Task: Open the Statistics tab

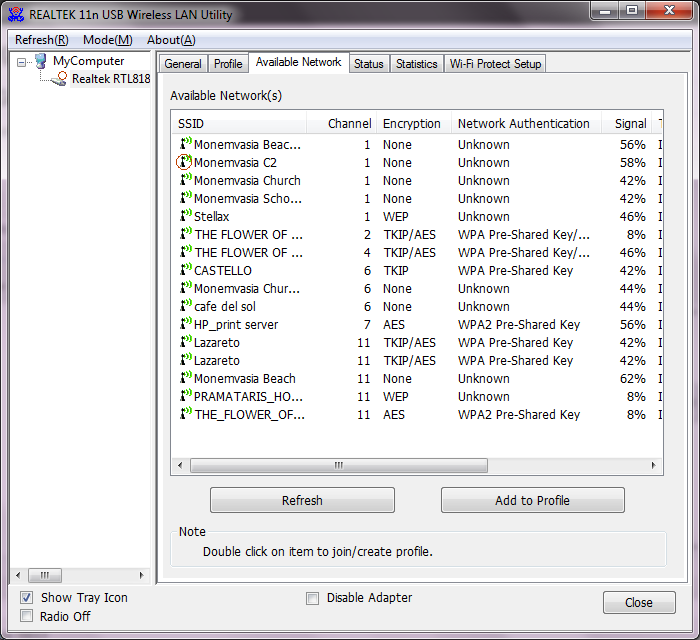Action: coord(416,64)
